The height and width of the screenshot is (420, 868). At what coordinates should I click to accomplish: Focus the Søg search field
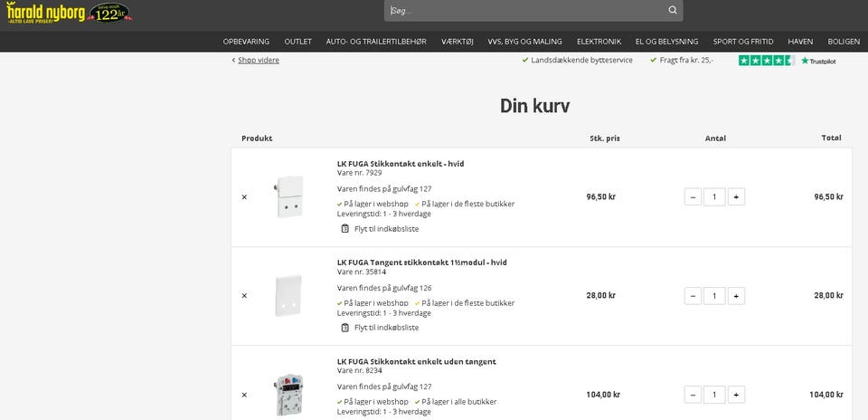click(x=524, y=11)
